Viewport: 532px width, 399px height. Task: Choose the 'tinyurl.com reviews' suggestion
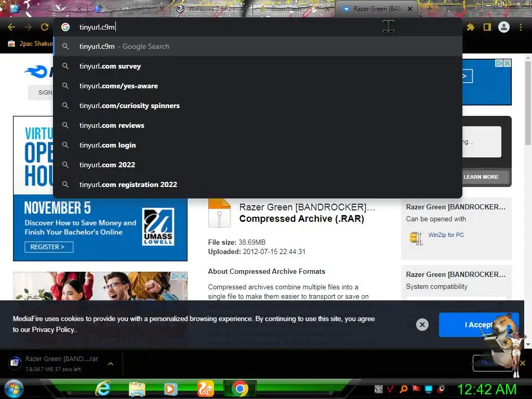click(258, 125)
